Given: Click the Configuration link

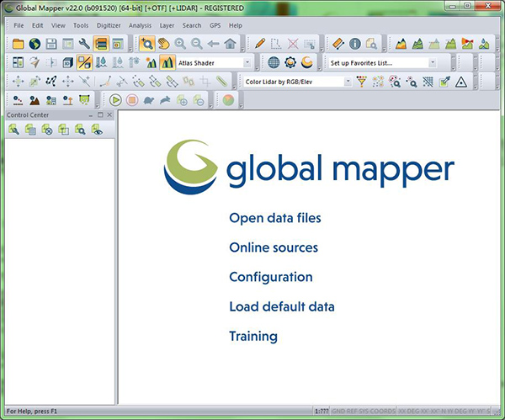Looking at the screenshot, I should [x=271, y=277].
